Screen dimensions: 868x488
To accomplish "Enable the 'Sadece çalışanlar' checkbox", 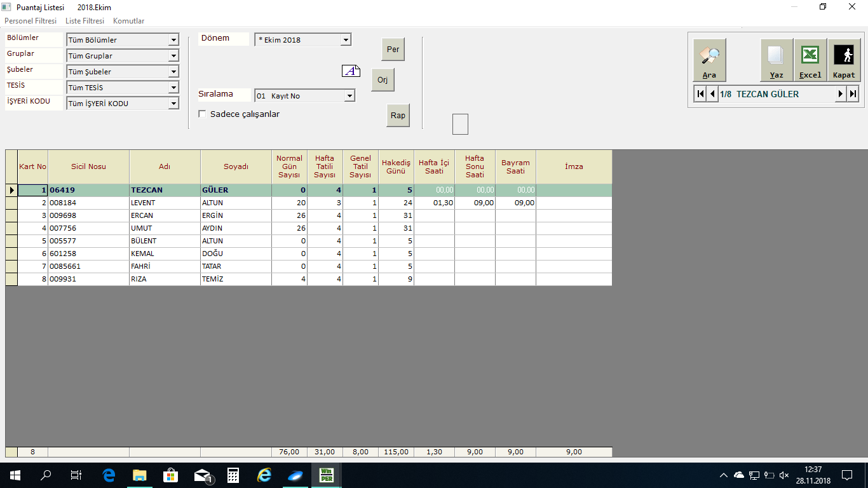I will (203, 114).
